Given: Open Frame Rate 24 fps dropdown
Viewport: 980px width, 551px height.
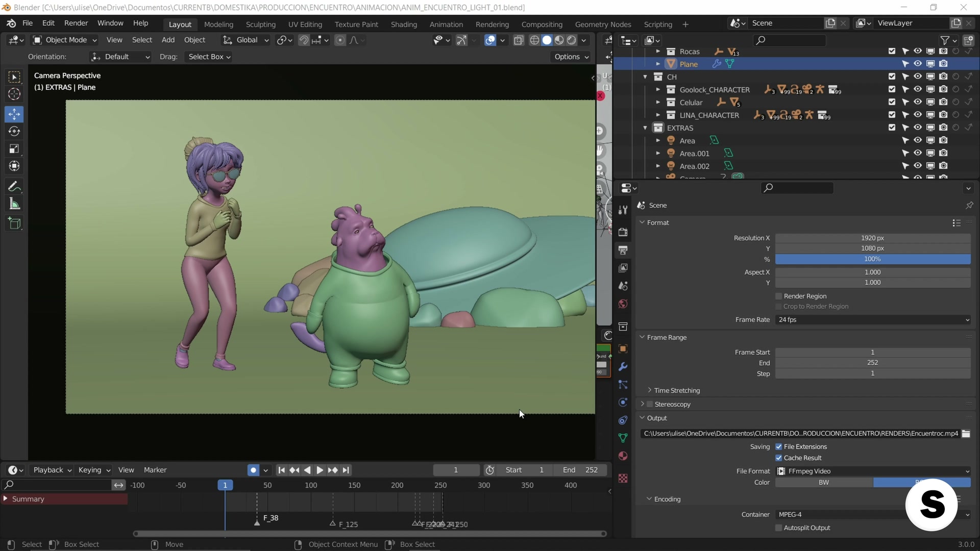Looking at the screenshot, I should tap(873, 320).
